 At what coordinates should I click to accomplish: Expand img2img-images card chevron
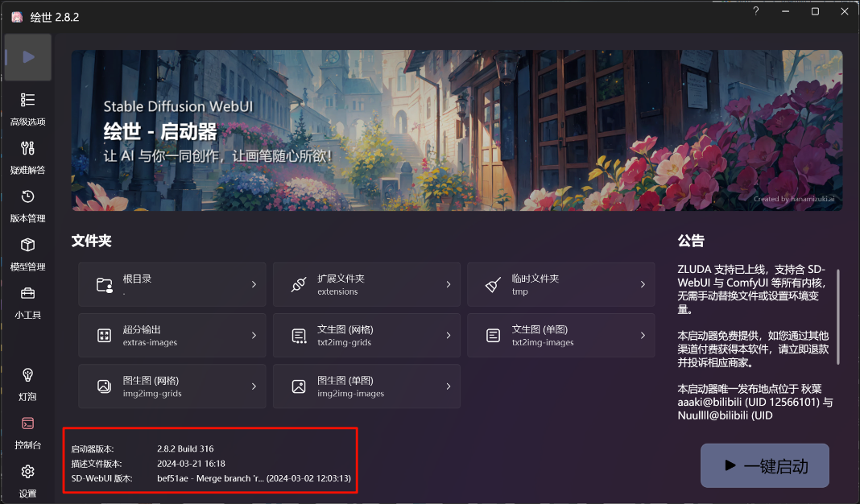coord(448,386)
